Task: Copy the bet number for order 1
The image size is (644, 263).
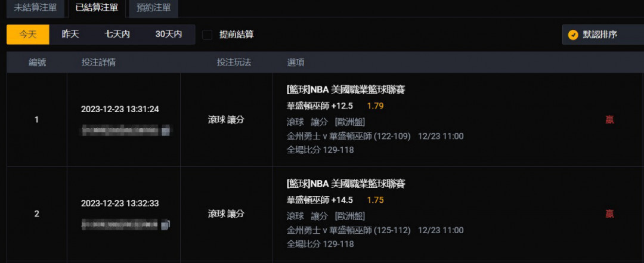Action: coord(166,131)
